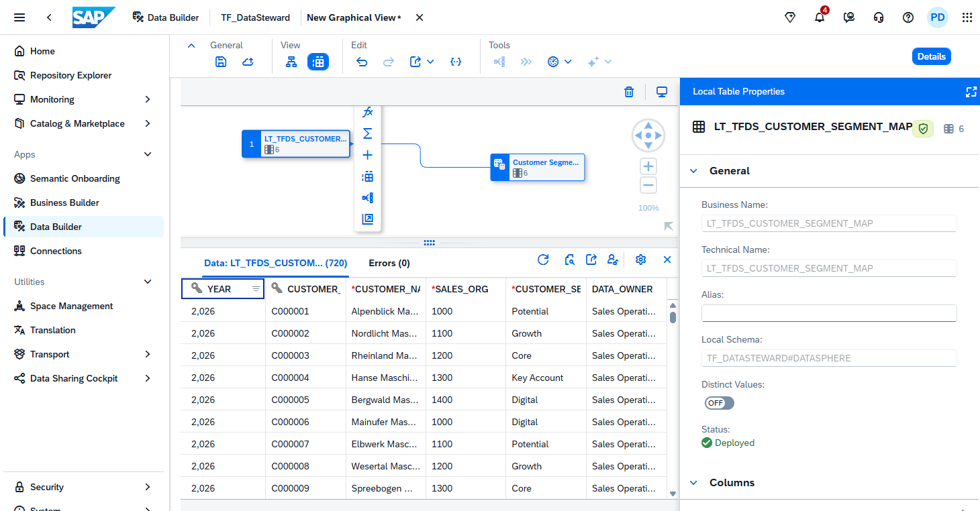Image resolution: width=980 pixels, height=511 pixels.
Task: Expand the Monitoring menu chevron
Action: 148,99
